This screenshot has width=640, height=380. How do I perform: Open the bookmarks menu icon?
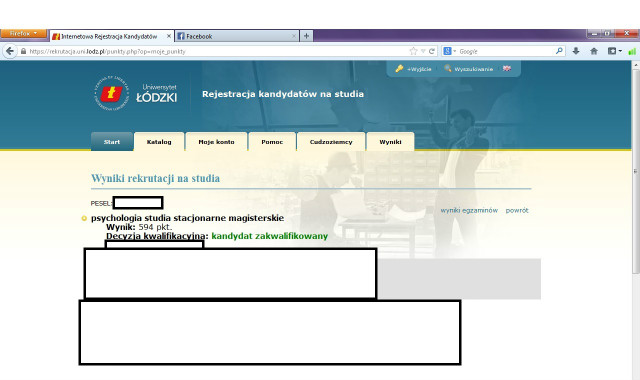[614, 51]
